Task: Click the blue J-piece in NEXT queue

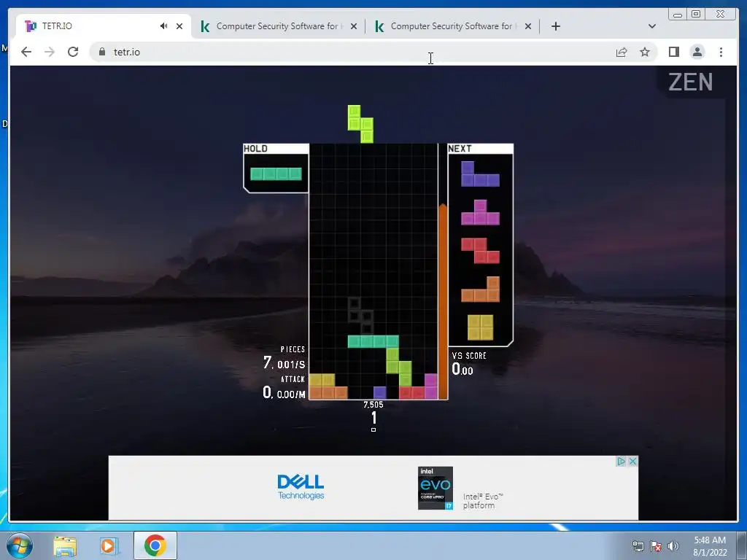Action: [x=480, y=174]
